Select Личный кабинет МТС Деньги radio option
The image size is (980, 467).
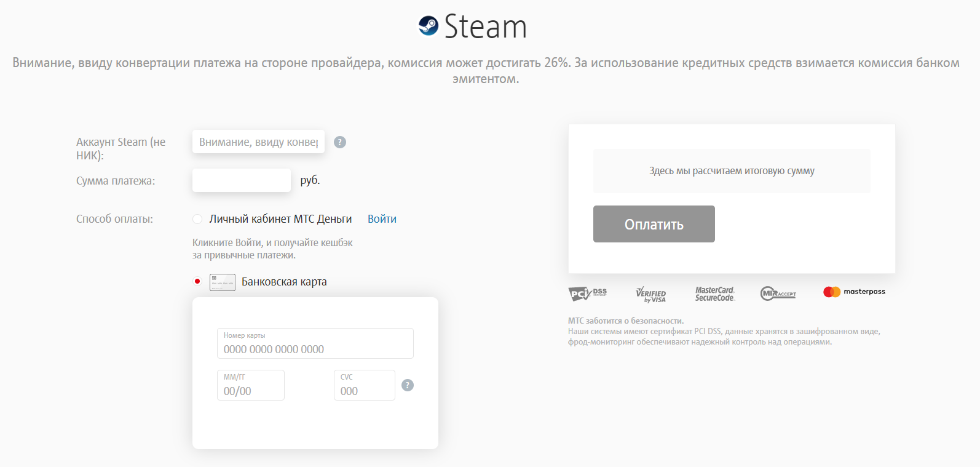tap(197, 219)
